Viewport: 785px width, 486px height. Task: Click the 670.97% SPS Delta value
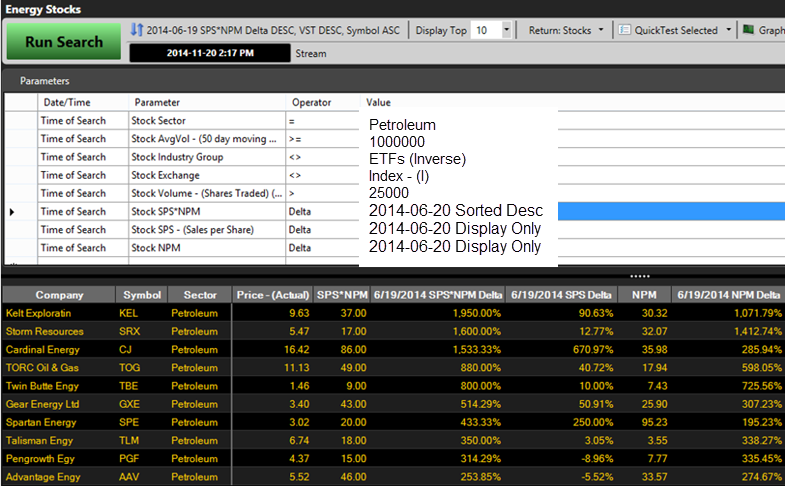click(x=593, y=349)
